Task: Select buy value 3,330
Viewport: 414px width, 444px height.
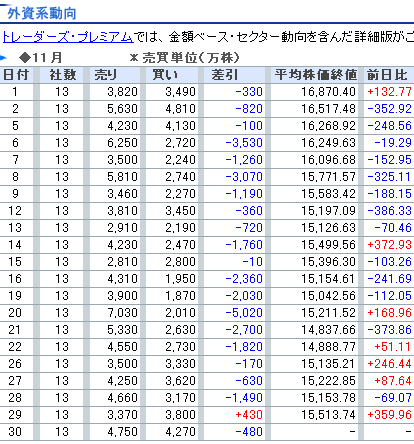Action: click(x=180, y=364)
